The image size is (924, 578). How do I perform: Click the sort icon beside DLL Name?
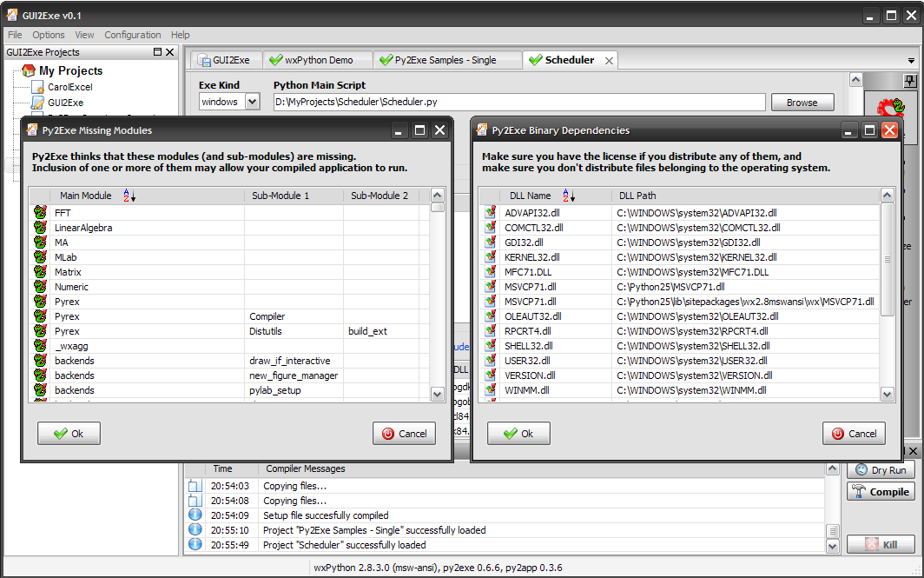pos(570,196)
